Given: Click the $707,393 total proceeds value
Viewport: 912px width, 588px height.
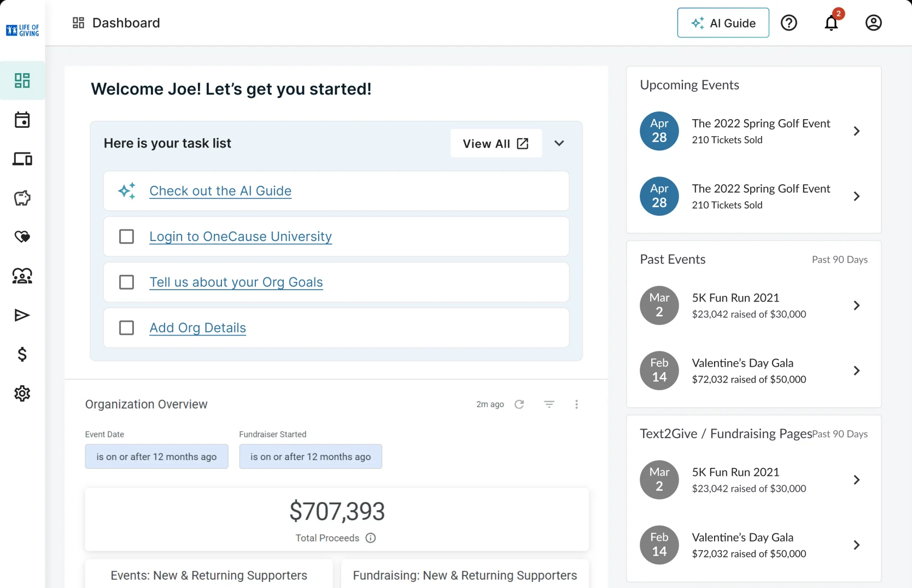Looking at the screenshot, I should pyautogui.click(x=337, y=511).
